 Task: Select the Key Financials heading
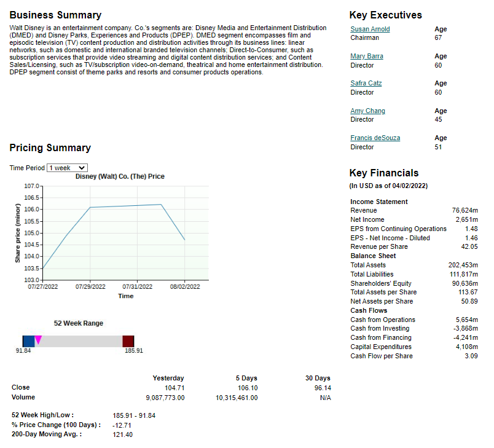(x=384, y=173)
